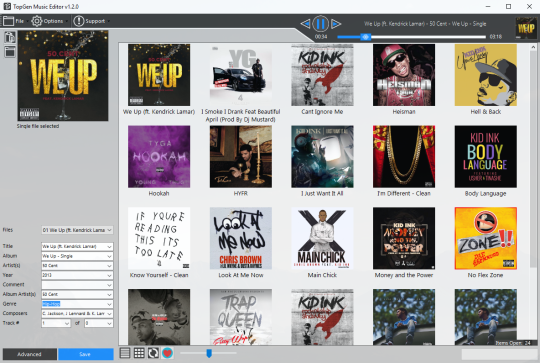This screenshot has width=540, height=363.
Task: Click the playback seek slider handle
Action: pyautogui.click(x=366, y=37)
